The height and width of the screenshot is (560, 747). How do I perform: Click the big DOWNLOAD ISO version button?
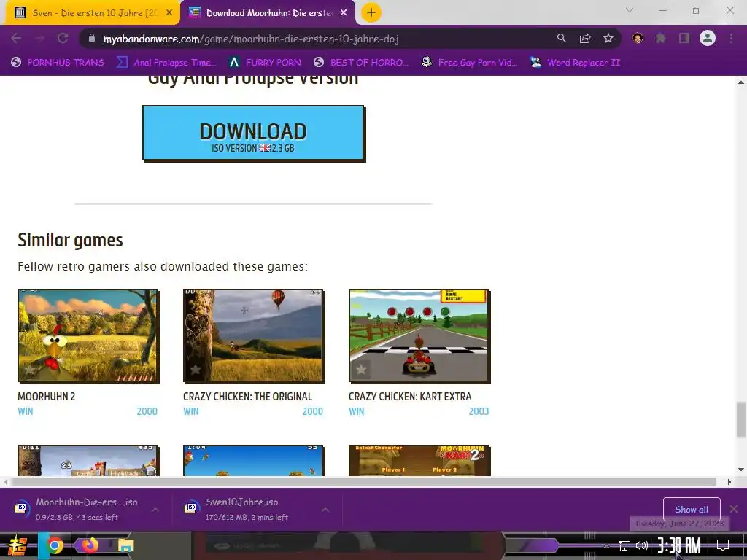[253, 133]
